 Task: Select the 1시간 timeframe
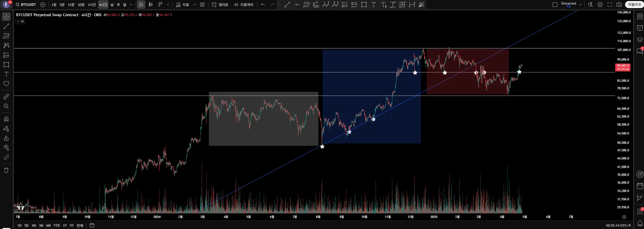(x=92, y=5)
